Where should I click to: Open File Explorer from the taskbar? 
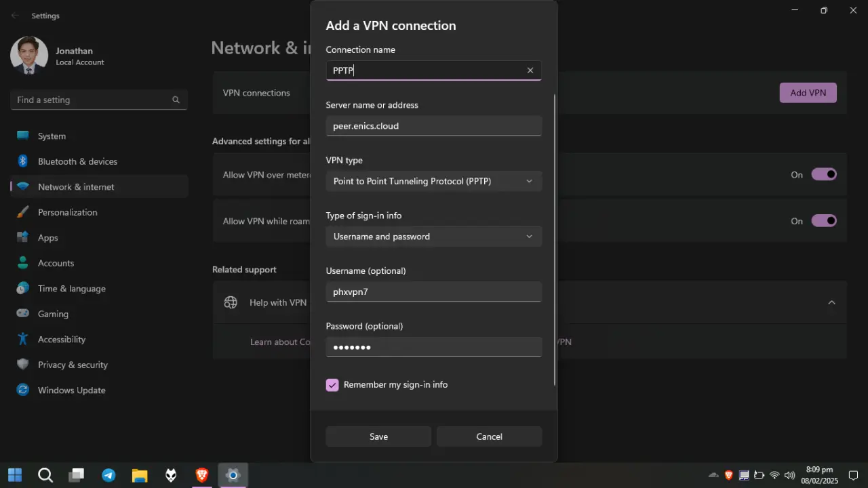(x=140, y=475)
